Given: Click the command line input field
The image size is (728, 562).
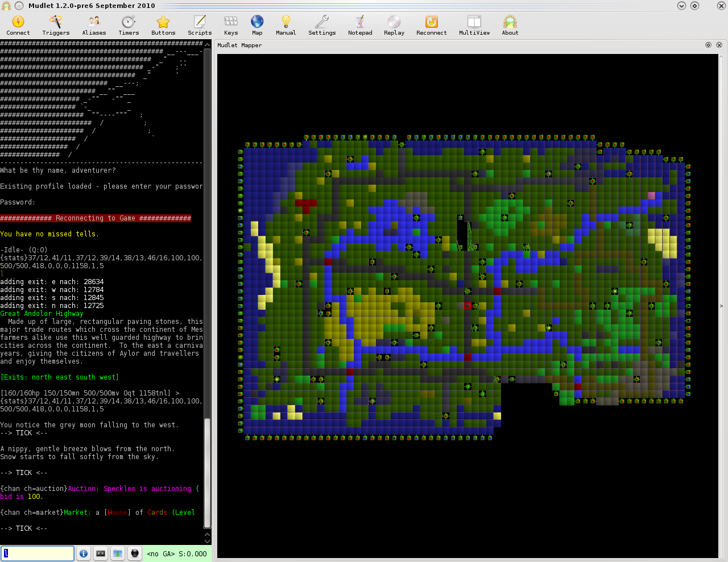Looking at the screenshot, I should coord(38,553).
